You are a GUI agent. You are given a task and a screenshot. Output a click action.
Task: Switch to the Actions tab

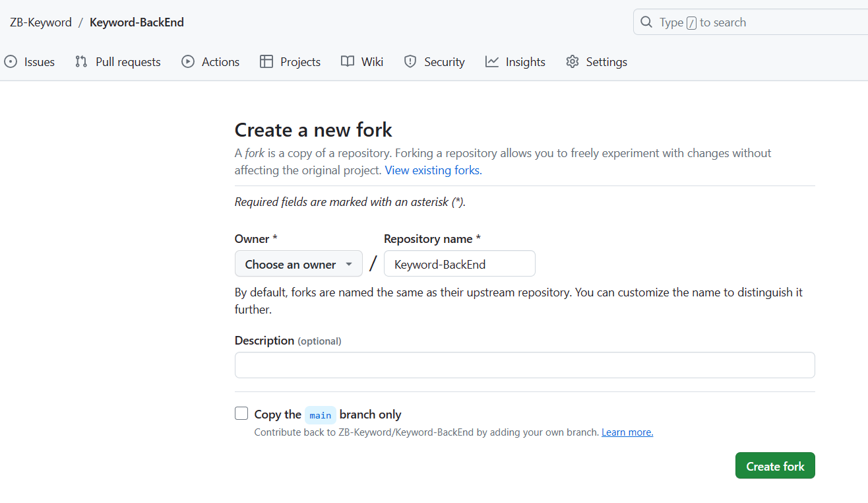click(211, 61)
